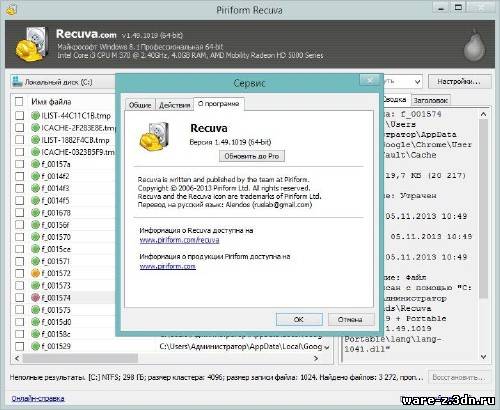The height and width of the screenshot is (410, 500).
Task: Switch to the Действия tab
Action: tap(175, 105)
